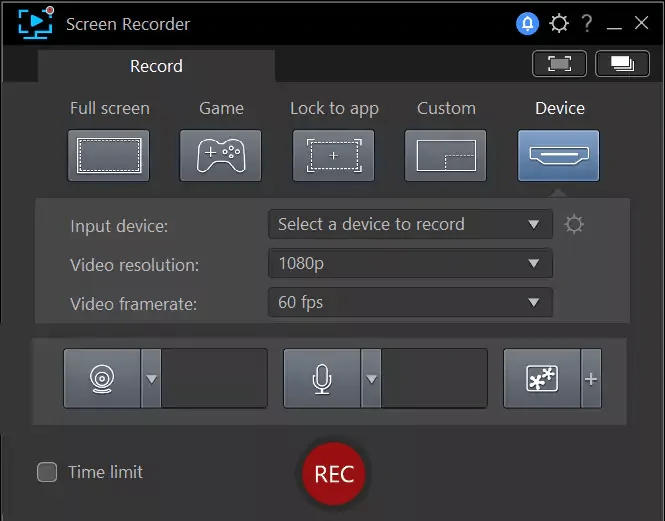
Task: Select Full screen recording mode
Action: pyautogui.click(x=109, y=156)
